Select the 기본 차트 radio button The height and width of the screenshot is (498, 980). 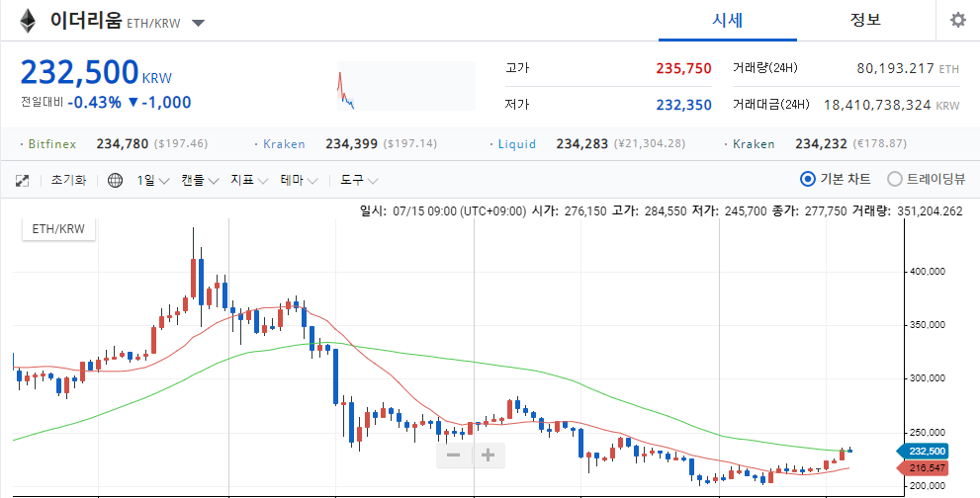click(x=808, y=179)
